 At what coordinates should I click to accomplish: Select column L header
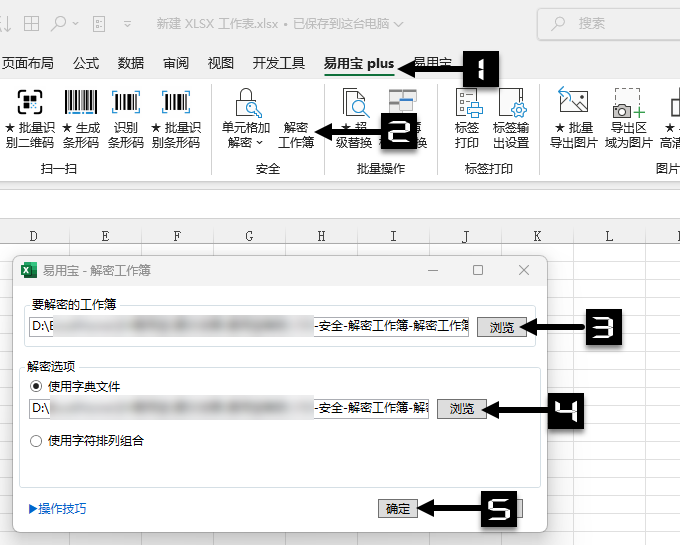[609, 236]
